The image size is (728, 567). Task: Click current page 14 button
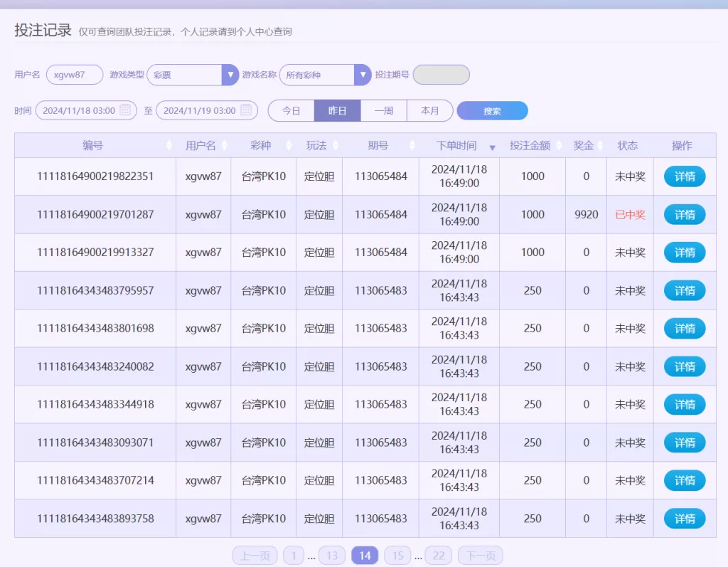pyautogui.click(x=365, y=556)
